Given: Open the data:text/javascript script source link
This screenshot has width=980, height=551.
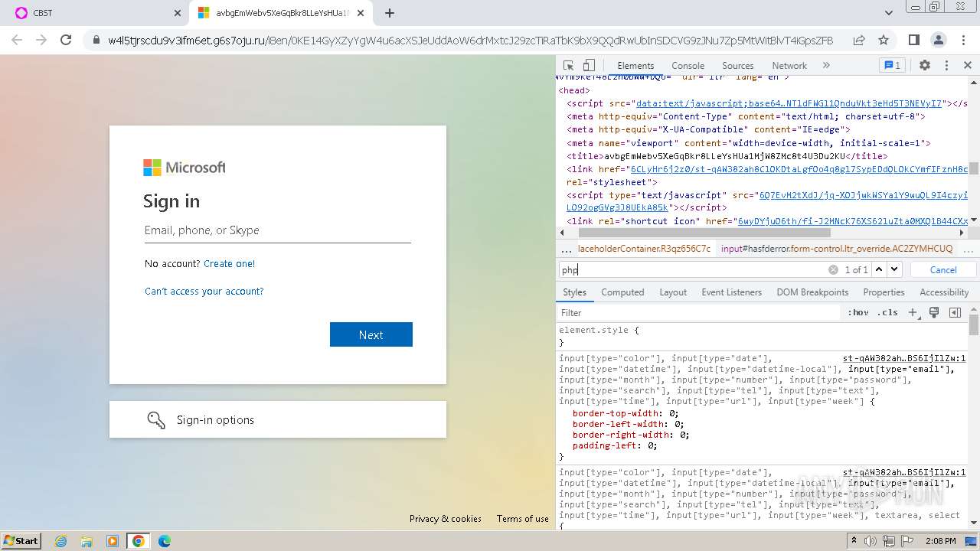Looking at the screenshot, I should point(789,103).
